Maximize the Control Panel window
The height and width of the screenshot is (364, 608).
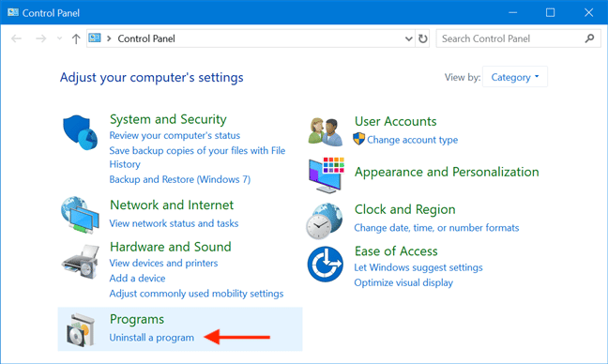pyautogui.click(x=550, y=12)
